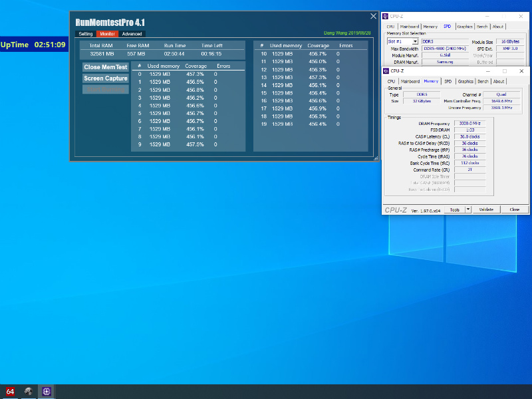Close RunMemtestPro with the X icon

373,17
